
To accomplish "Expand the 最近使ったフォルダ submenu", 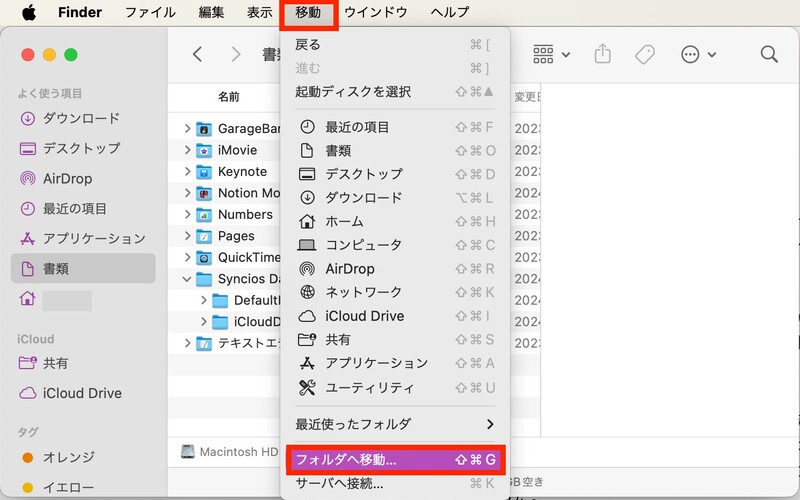I will point(395,424).
